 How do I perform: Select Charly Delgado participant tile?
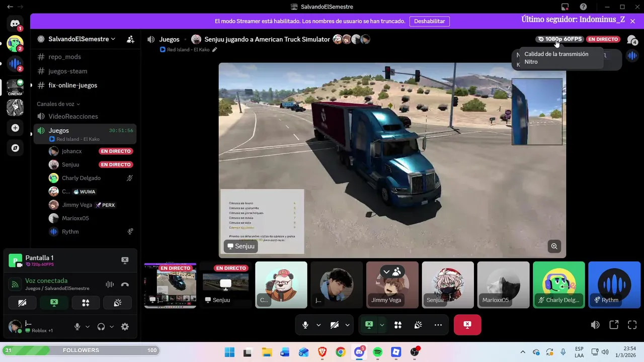(x=558, y=285)
